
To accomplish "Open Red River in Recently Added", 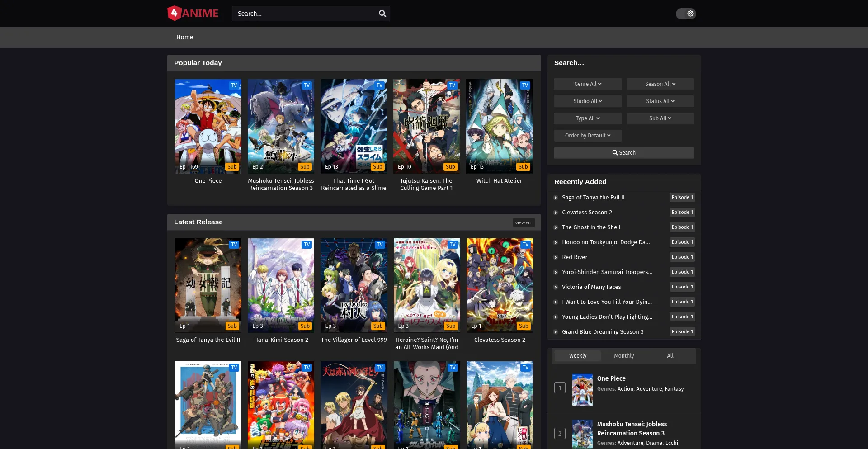I will [575, 257].
